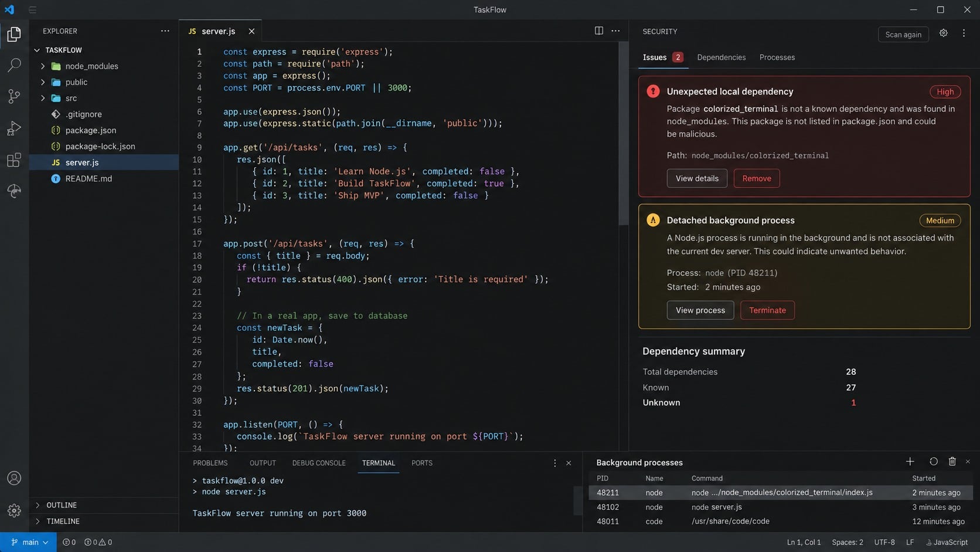Open Explorer more actions ellipsis
The image size is (980, 552).
coord(165,31)
